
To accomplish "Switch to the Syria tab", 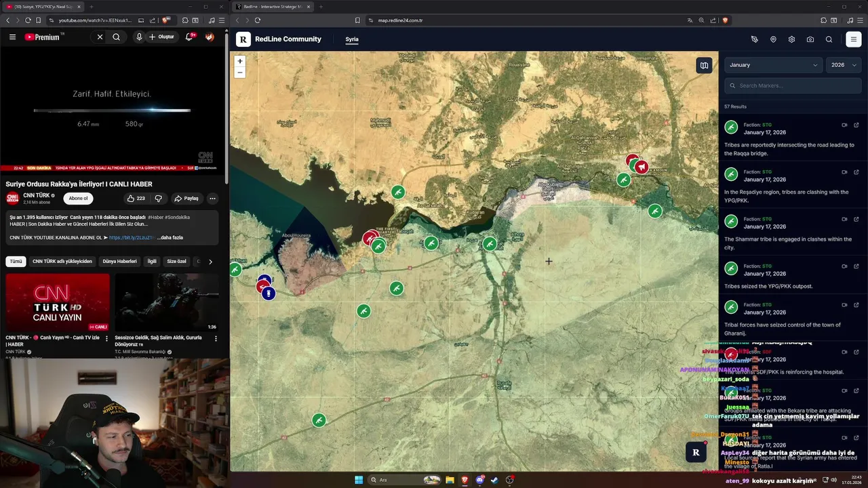I will 352,39.
